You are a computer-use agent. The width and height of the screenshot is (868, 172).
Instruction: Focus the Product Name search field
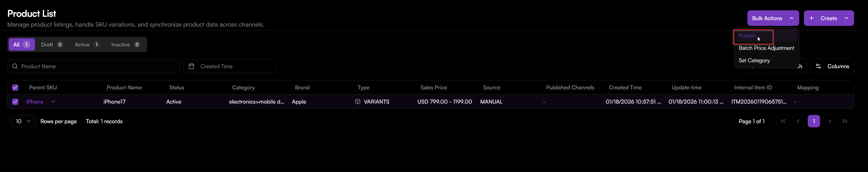point(98,66)
